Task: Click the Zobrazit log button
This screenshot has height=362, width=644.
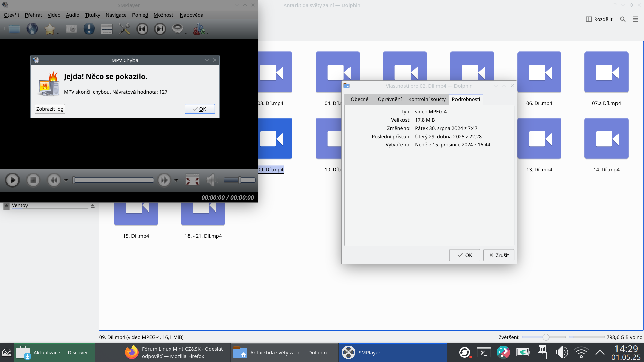Action: 50,109
